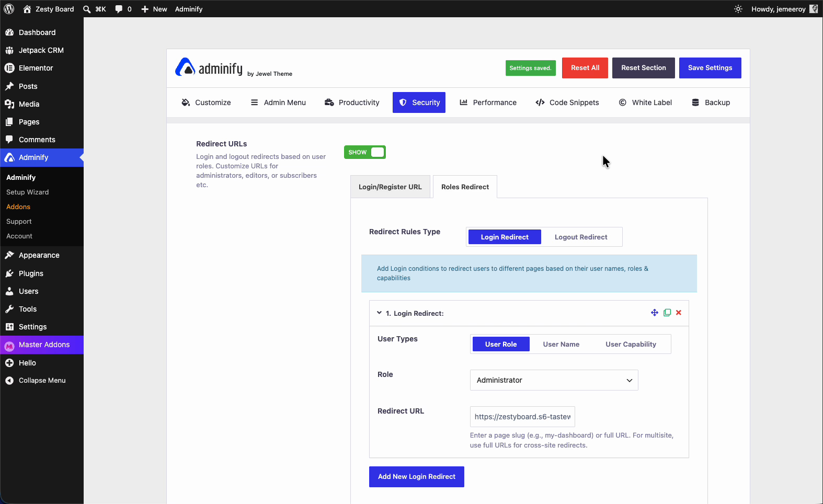Open the Productivity tab
823x504 pixels.
point(352,102)
